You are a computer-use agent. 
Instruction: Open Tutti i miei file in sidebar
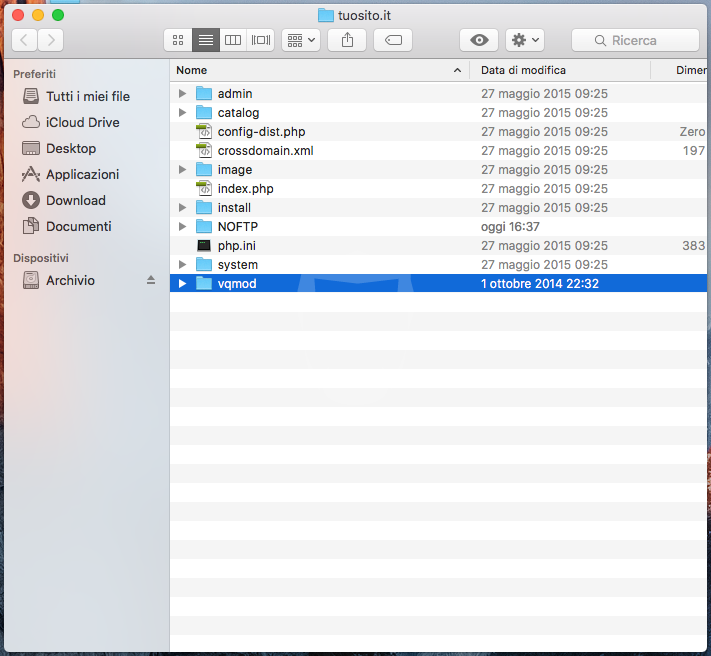(76, 97)
